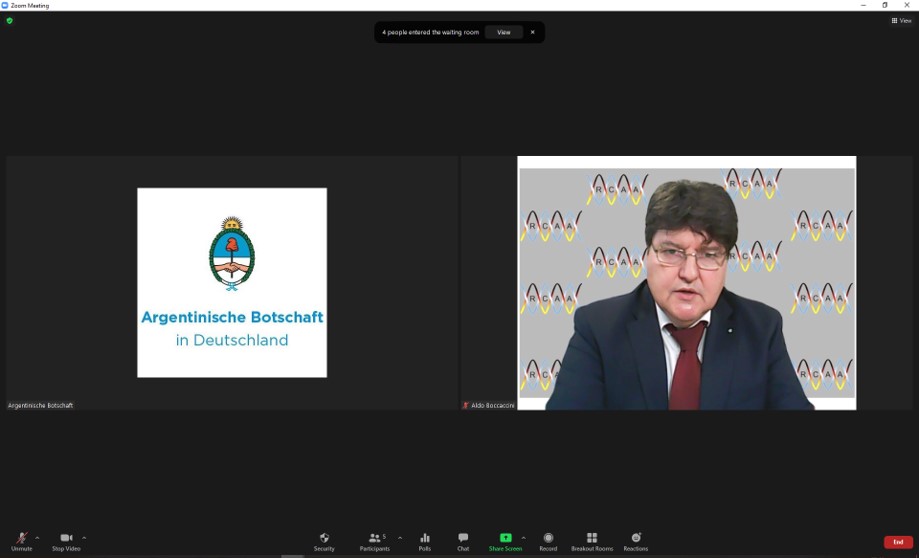Open the Participants panel

point(375,542)
